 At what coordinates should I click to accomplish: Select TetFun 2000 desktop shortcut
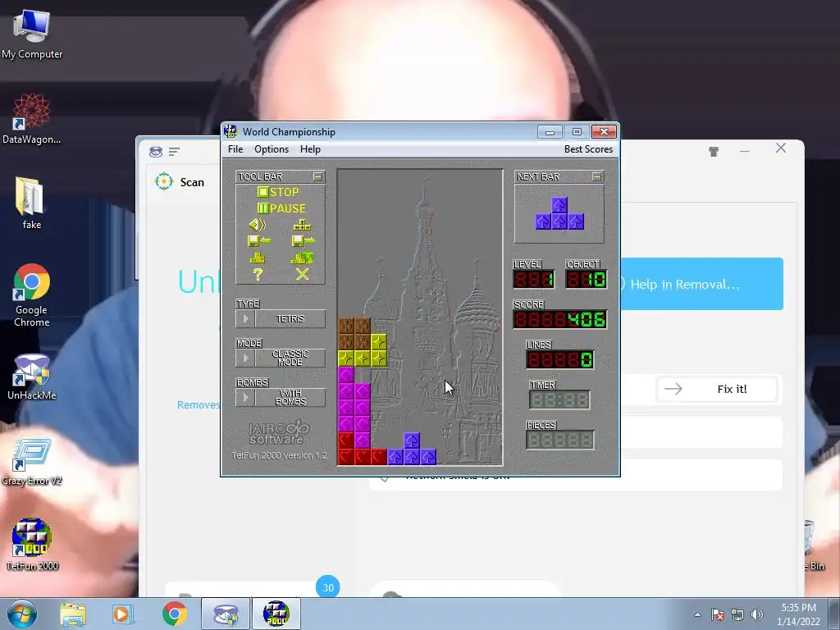coord(32,545)
